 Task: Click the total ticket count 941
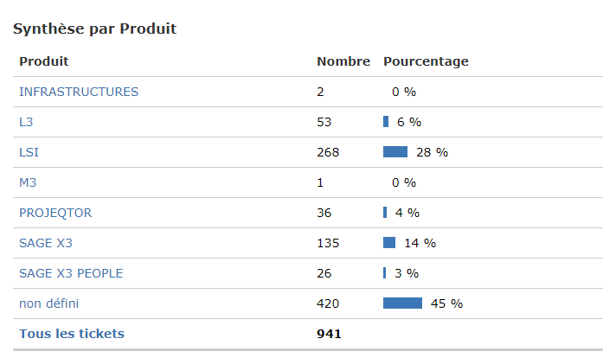(329, 334)
